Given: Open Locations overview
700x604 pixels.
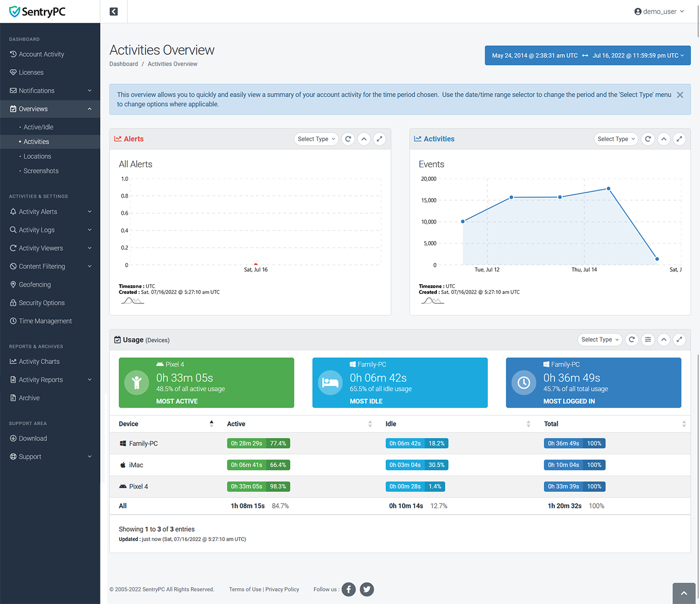Looking at the screenshot, I should coord(50,156).
